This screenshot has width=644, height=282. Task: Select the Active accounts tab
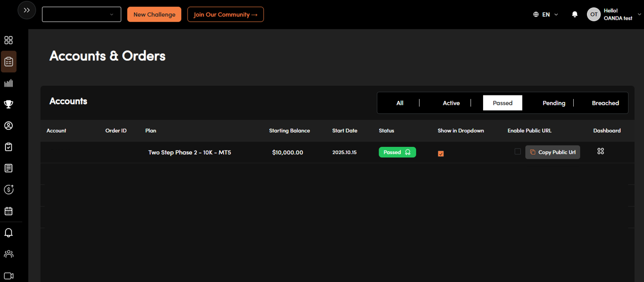451,103
